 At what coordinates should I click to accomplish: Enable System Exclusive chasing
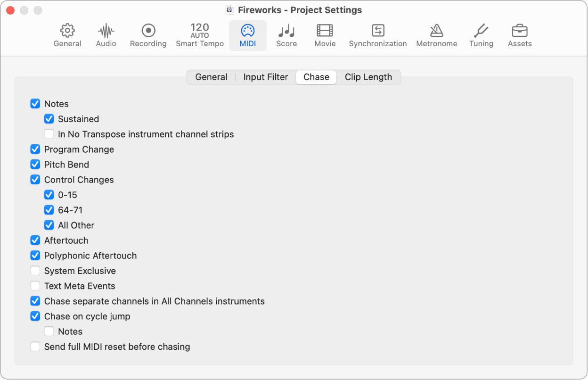tap(35, 271)
